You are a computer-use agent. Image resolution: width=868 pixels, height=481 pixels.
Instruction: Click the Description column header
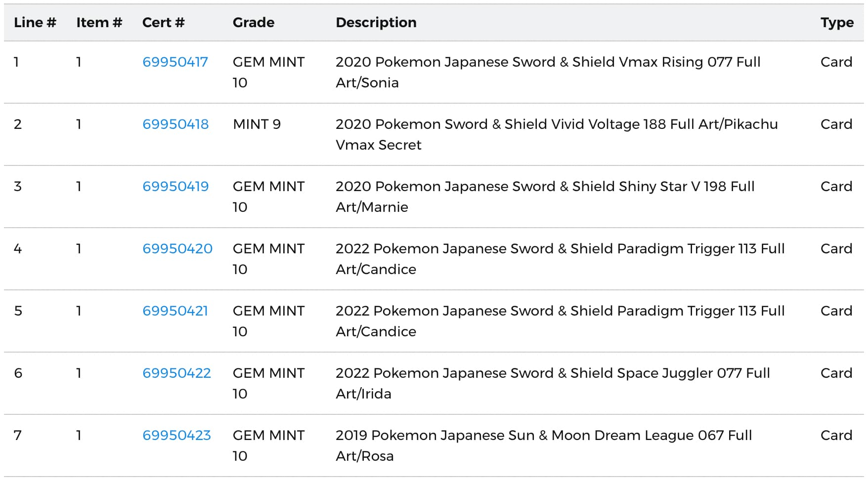point(376,23)
